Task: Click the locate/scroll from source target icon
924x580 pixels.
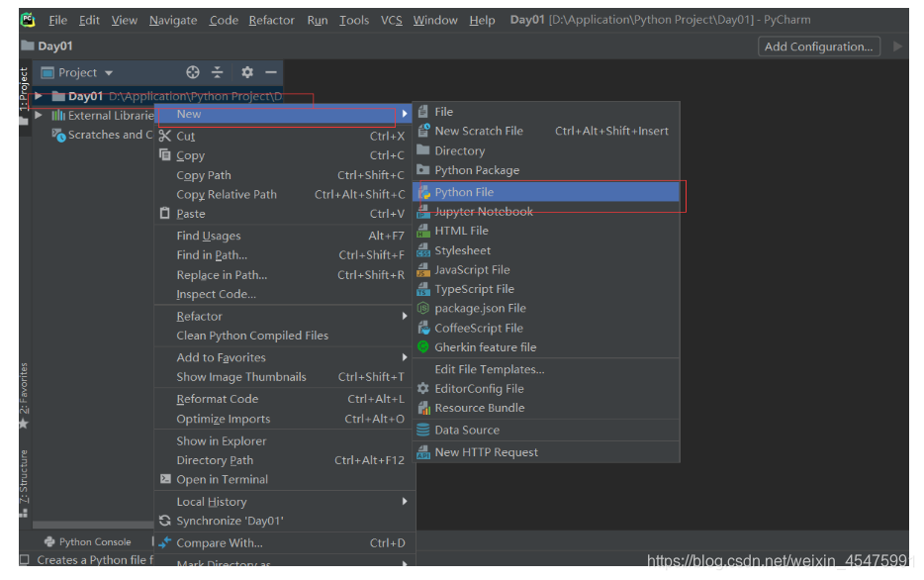Action: (193, 72)
